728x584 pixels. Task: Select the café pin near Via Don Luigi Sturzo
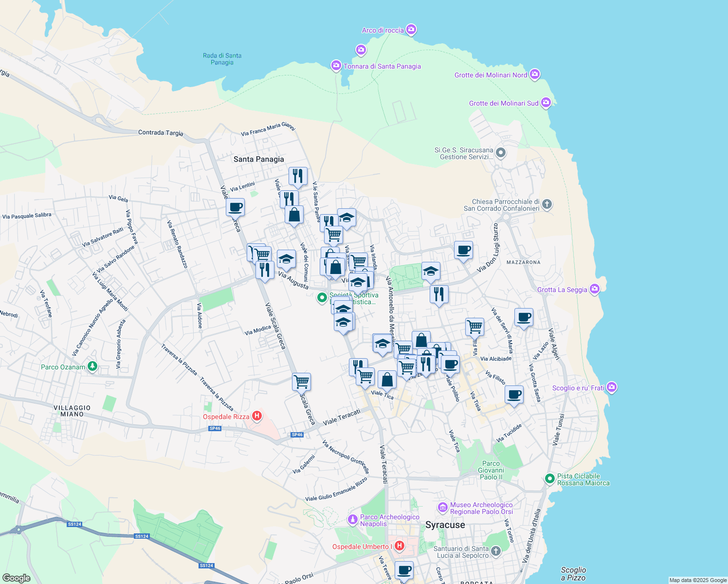tap(463, 251)
